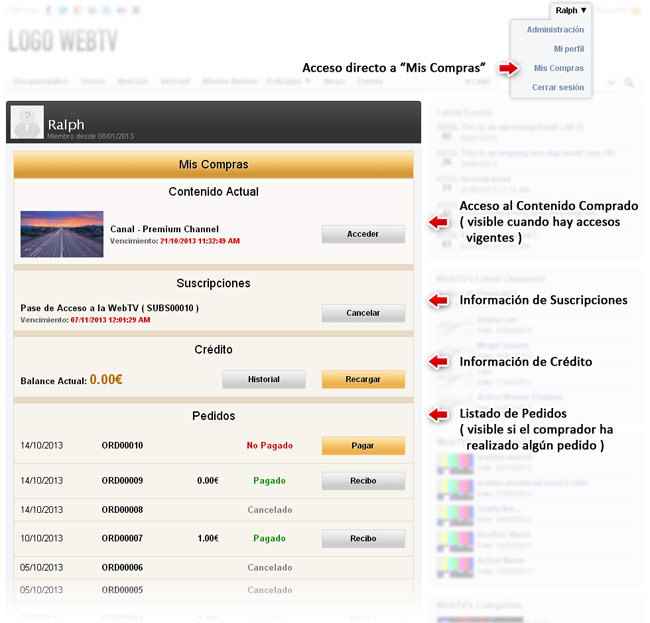Click the Acceder button for Premium Channel
The height and width of the screenshot is (623, 650).
coord(363,234)
